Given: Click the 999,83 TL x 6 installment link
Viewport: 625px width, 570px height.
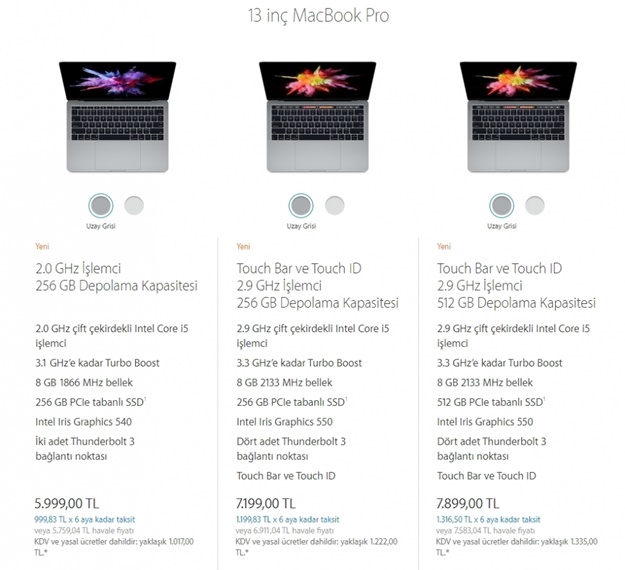Looking at the screenshot, I should (85, 519).
